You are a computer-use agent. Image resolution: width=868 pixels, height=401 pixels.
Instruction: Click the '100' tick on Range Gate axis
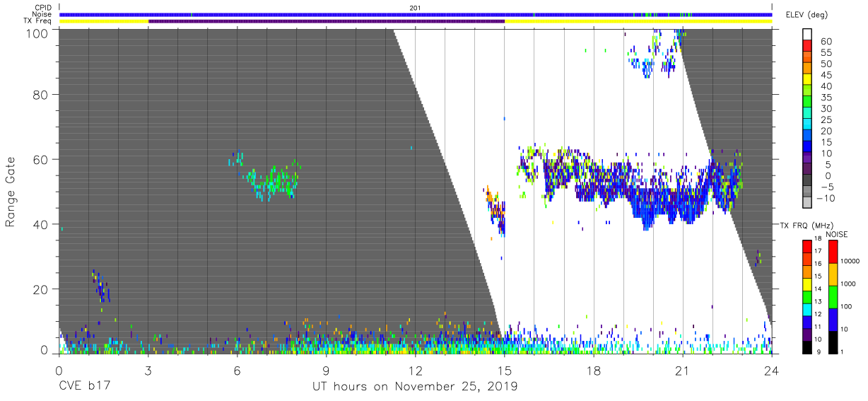click(37, 33)
